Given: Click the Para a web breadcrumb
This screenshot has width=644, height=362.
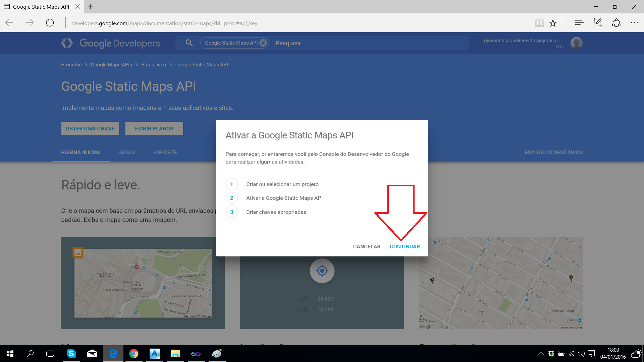Looking at the screenshot, I should pos(154,65).
